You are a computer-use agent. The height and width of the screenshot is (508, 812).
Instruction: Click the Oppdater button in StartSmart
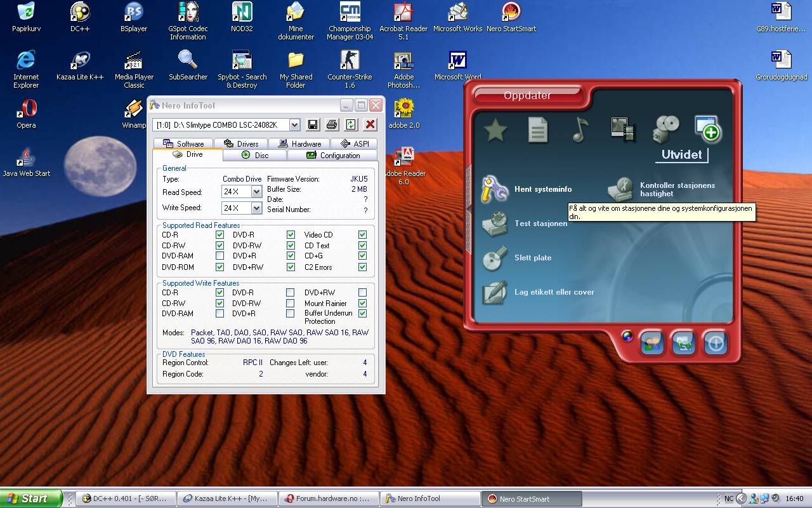click(528, 96)
